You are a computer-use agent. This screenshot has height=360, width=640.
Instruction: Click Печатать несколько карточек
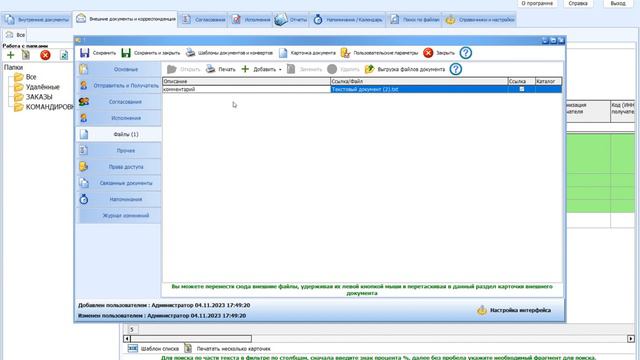click(228, 349)
